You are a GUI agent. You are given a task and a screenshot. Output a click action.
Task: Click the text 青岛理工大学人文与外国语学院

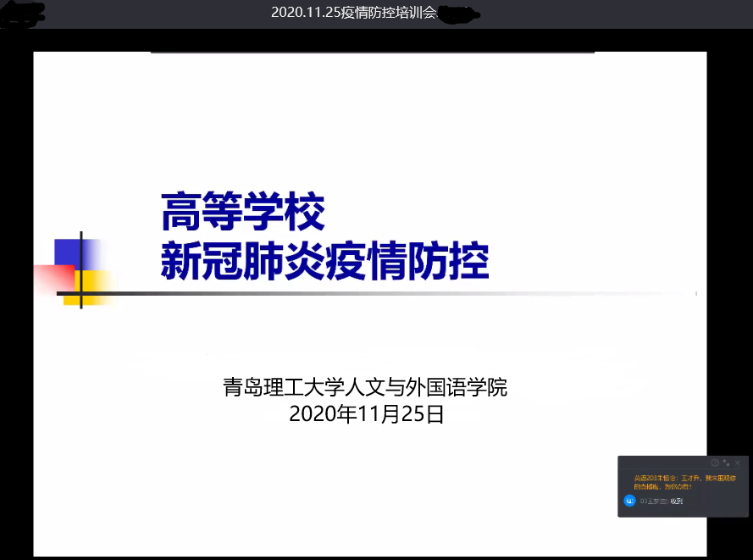pyautogui.click(x=364, y=388)
